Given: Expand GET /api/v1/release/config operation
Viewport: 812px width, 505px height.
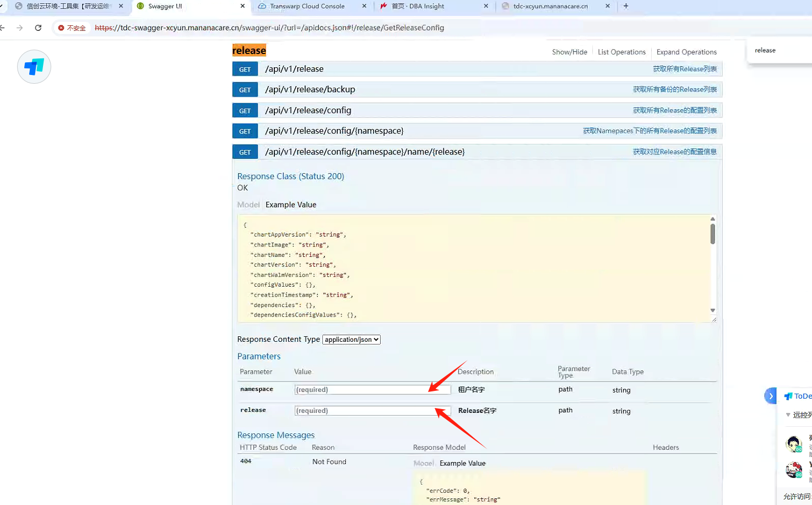Looking at the screenshot, I should coord(308,110).
